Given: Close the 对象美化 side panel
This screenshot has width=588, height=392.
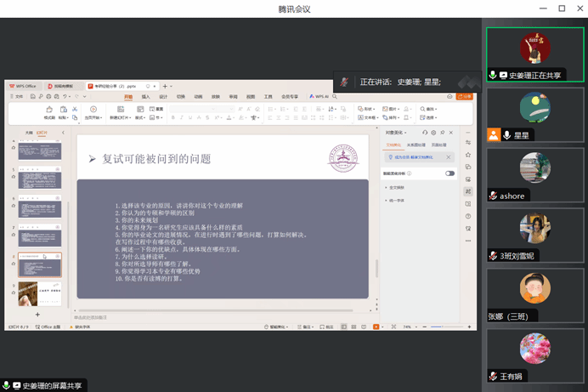Looking at the screenshot, I should pos(450,133).
